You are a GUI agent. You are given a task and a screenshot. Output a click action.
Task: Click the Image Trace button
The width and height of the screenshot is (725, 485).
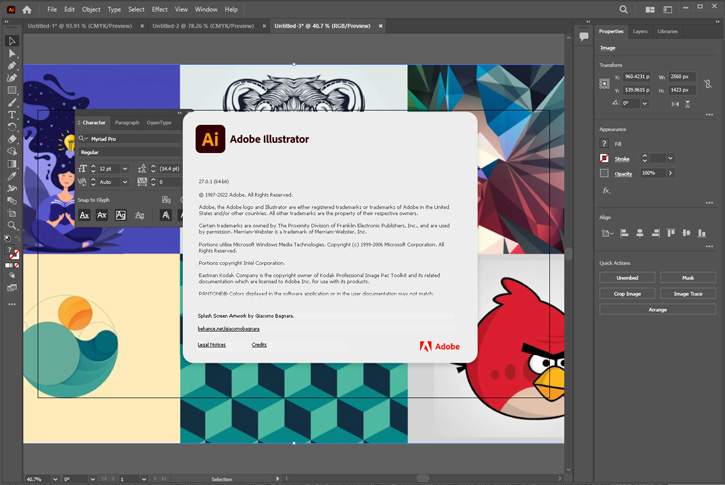pos(688,294)
